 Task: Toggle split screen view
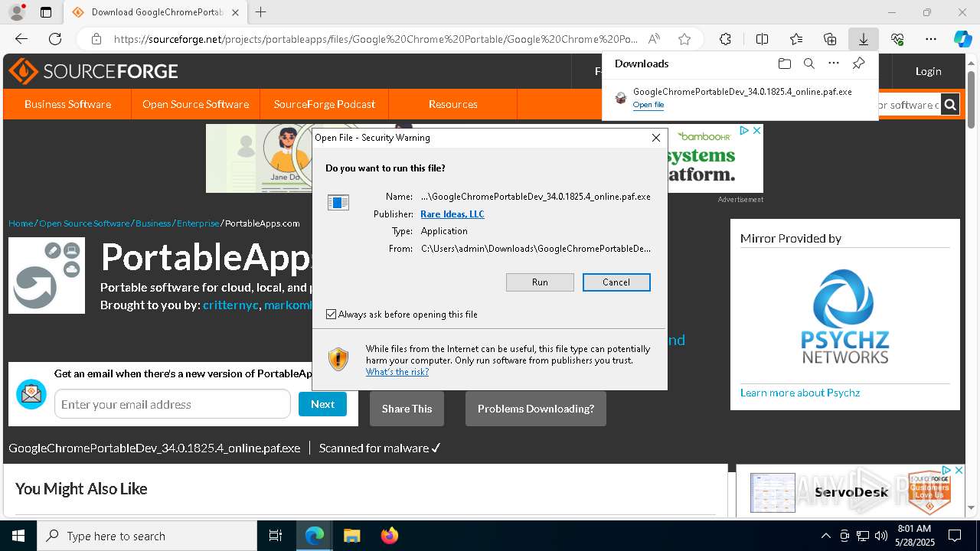[762, 39]
